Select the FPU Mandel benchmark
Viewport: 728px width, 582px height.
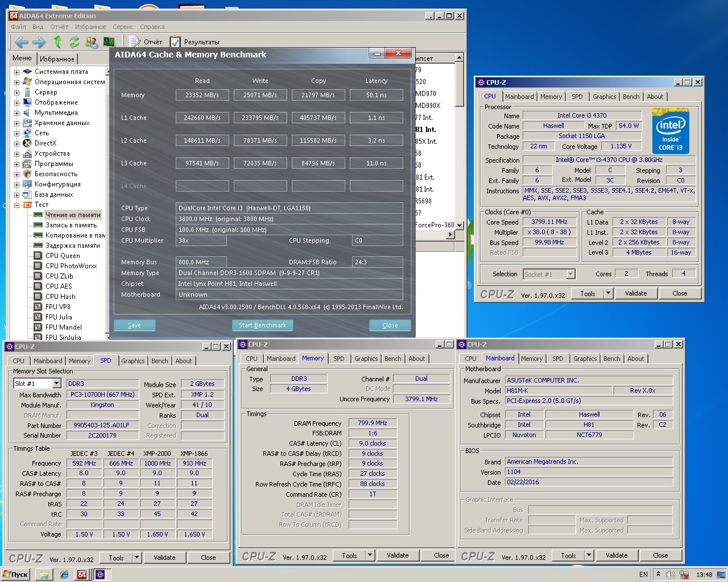tap(63, 327)
